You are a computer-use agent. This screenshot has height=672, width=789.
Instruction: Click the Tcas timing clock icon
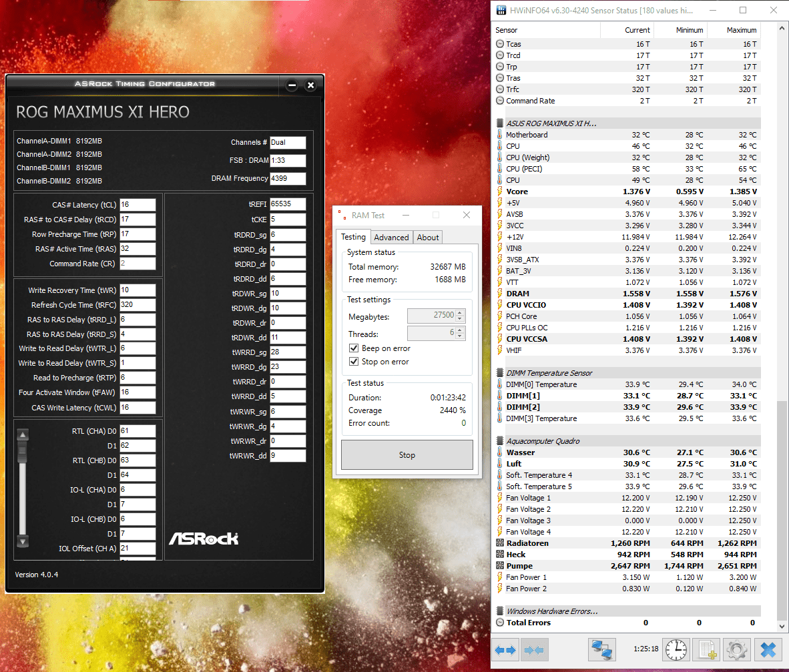pyautogui.click(x=500, y=44)
